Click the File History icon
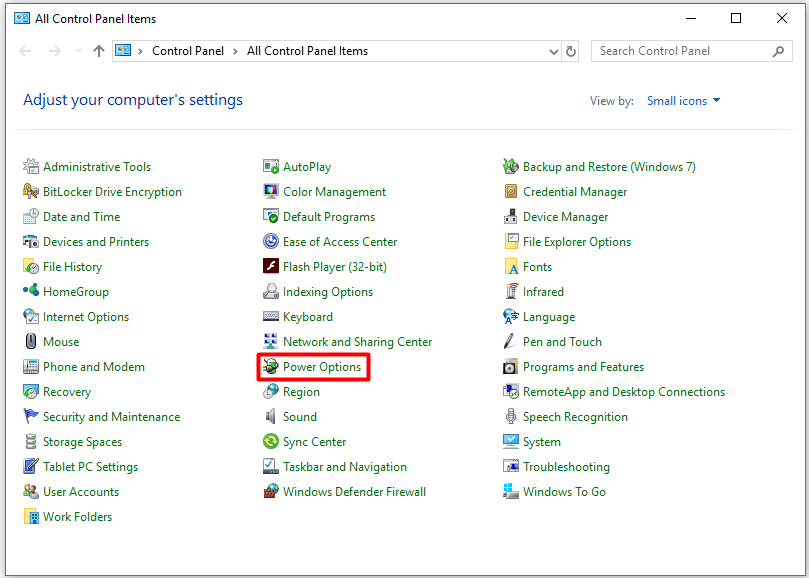This screenshot has width=809, height=578. click(x=31, y=267)
